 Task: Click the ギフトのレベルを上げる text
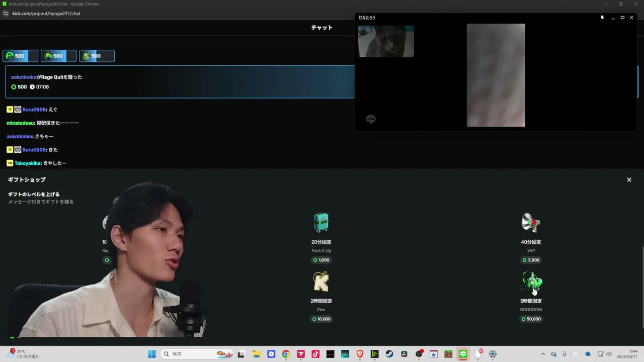pyautogui.click(x=34, y=194)
